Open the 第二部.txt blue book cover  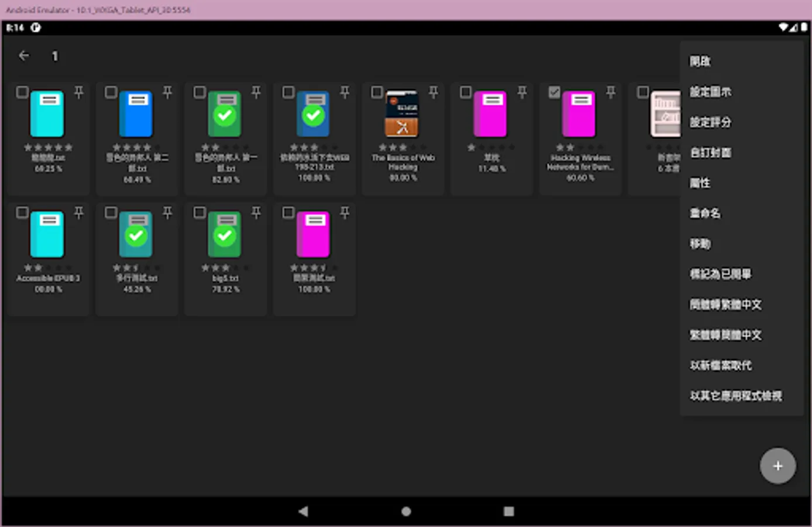pyautogui.click(x=136, y=114)
